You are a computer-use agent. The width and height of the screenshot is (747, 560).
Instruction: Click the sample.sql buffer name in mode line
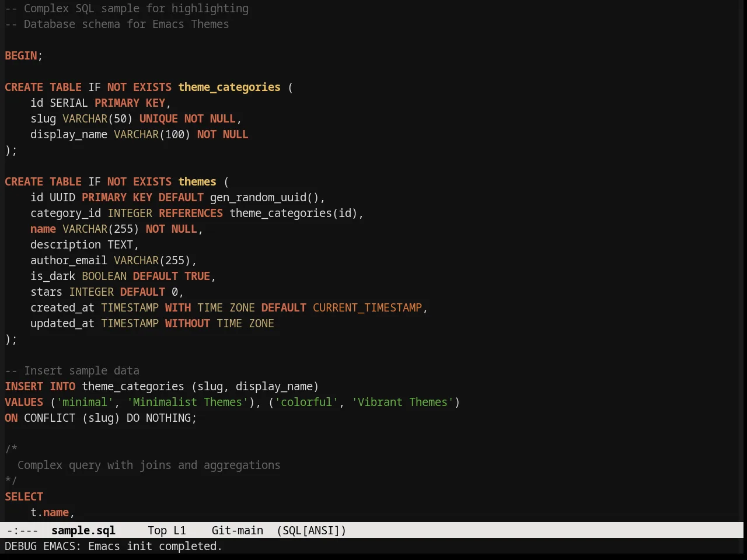[x=83, y=530]
